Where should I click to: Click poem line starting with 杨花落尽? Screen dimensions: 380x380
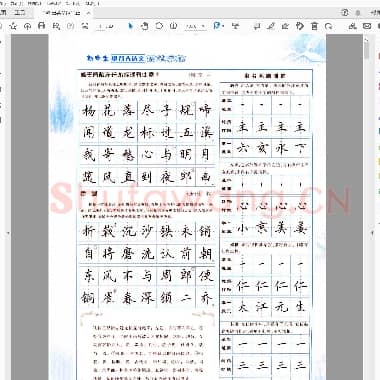point(147,110)
